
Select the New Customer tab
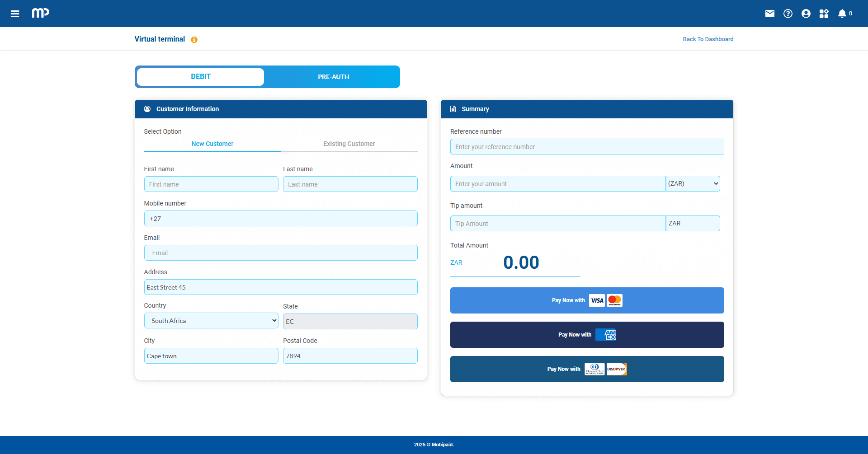(x=212, y=144)
